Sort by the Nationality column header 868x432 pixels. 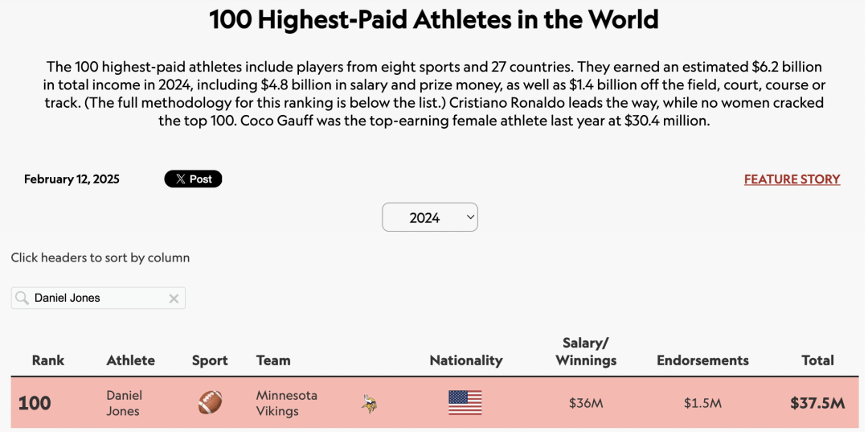pyautogui.click(x=465, y=360)
